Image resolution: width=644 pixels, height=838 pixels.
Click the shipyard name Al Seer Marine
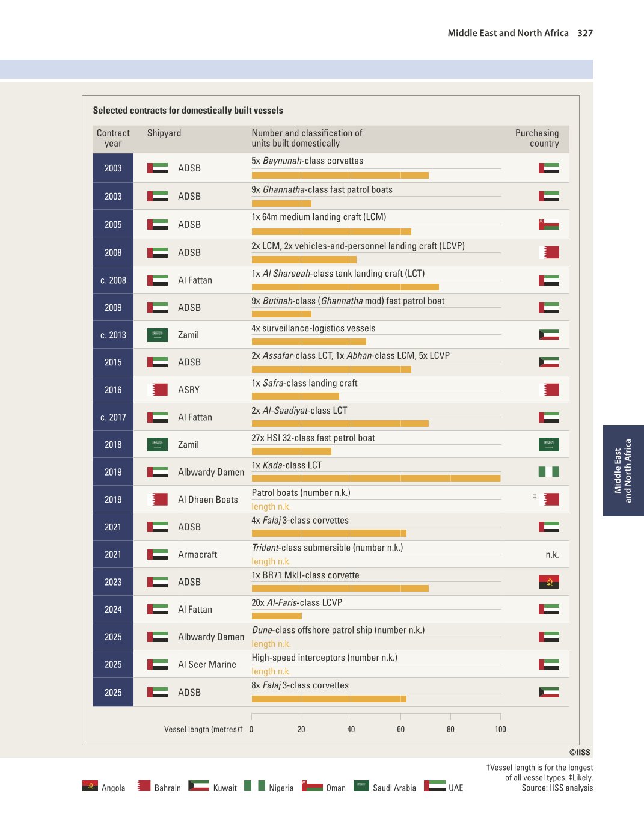[x=207, y=664]
